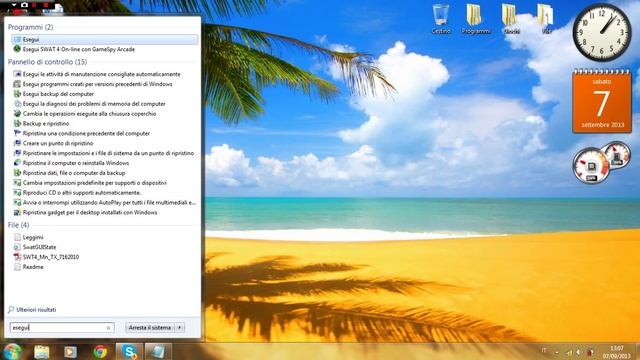Open Esegui programmi creati per versioni precedenti

97,84
